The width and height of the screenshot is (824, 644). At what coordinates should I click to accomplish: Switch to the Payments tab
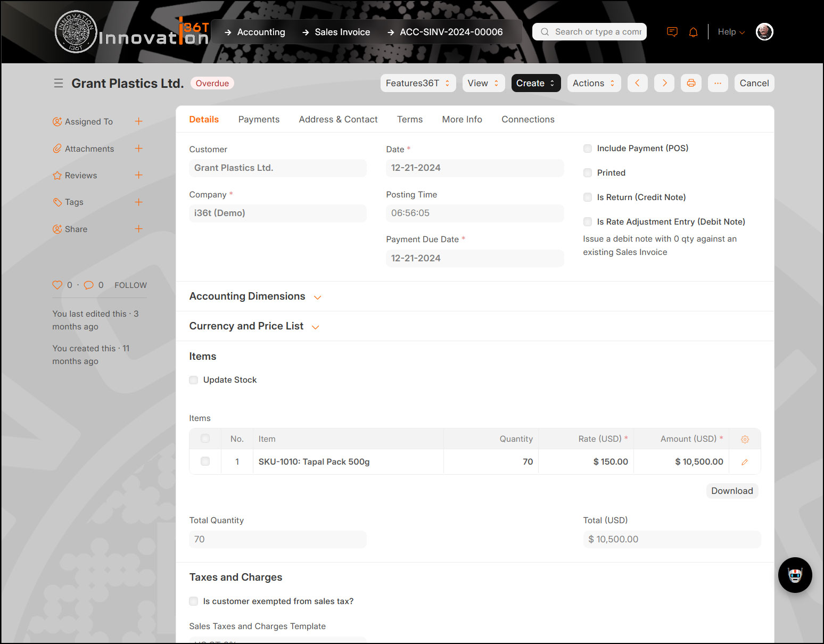tap(259, 119)
